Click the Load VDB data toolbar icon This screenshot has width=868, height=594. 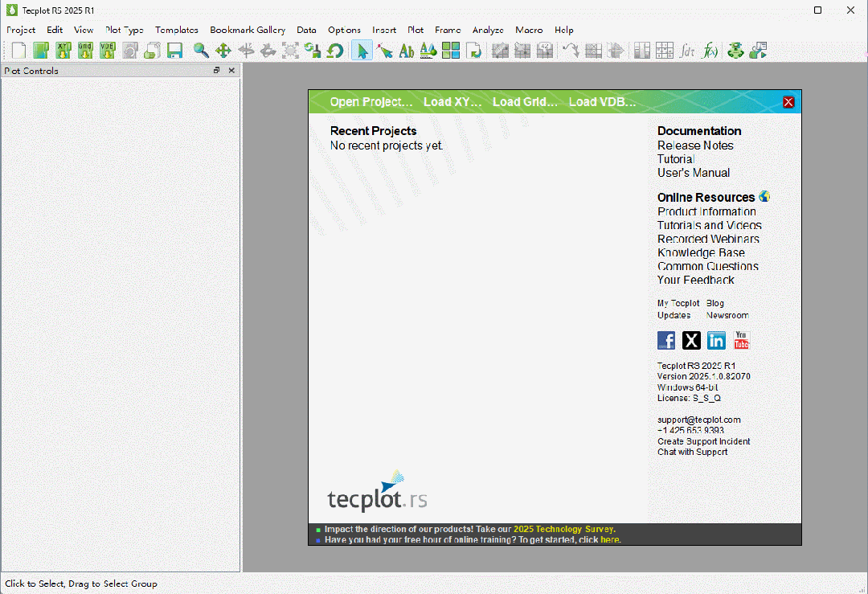coord(108,51)
